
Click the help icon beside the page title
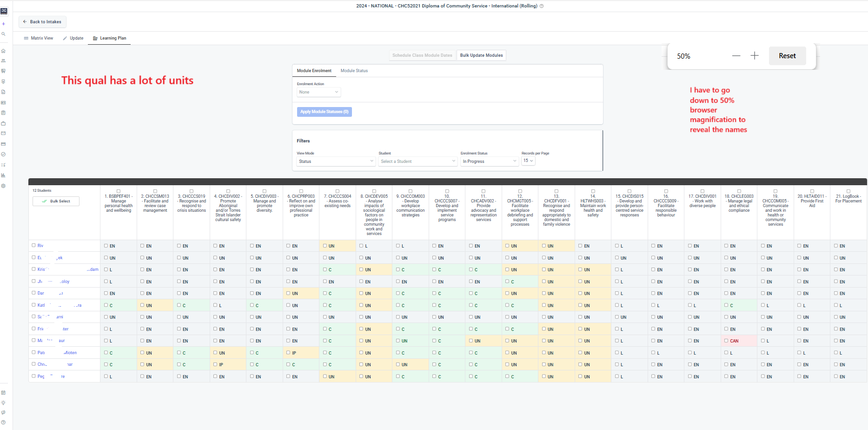click(x=542, y=6)
